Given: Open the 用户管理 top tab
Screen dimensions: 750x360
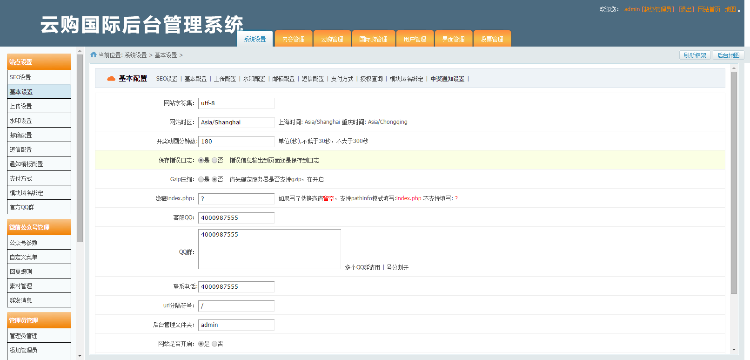Looking at the screenshot, I should click(415, 39).
